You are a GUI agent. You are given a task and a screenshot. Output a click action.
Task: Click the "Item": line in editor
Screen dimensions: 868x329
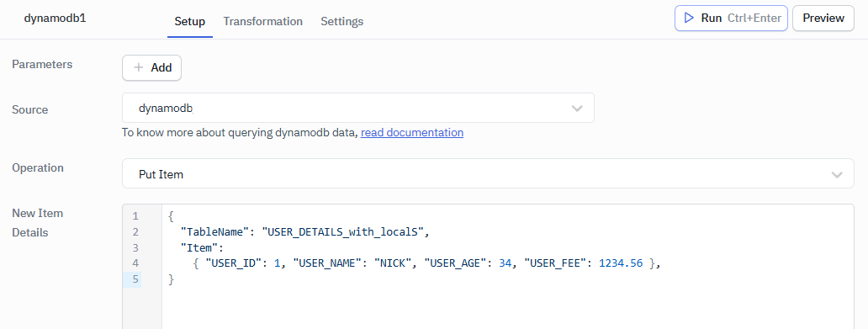(202, 247)
